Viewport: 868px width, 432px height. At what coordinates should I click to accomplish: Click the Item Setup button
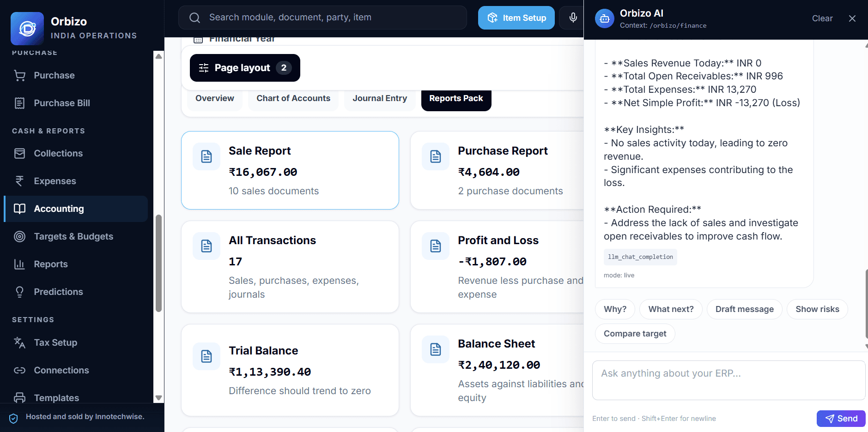click(516, 18)
